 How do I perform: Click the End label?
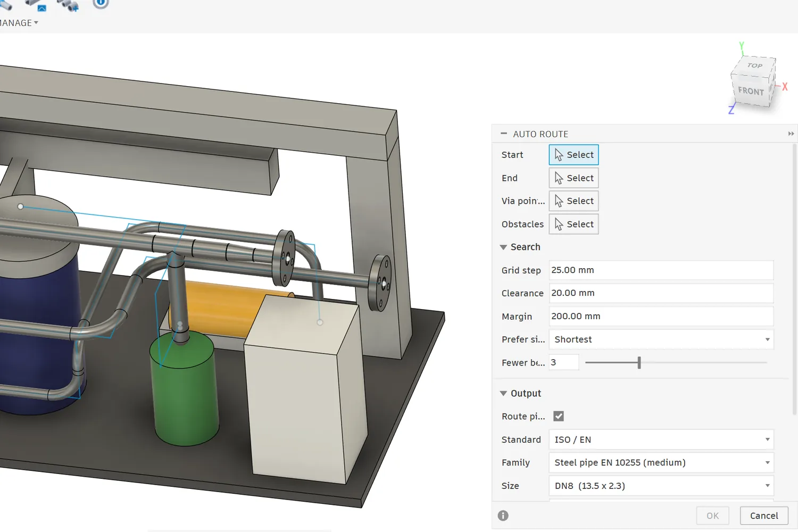pos(509,178)
